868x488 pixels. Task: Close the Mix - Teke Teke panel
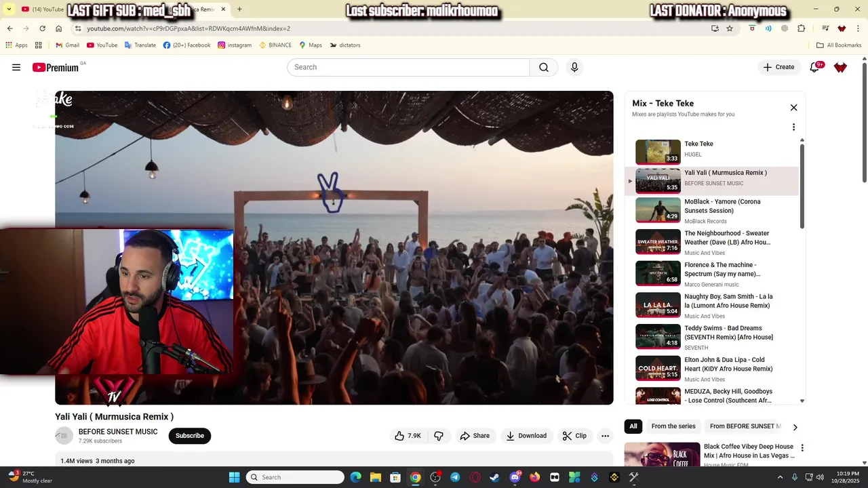(793, 108)
